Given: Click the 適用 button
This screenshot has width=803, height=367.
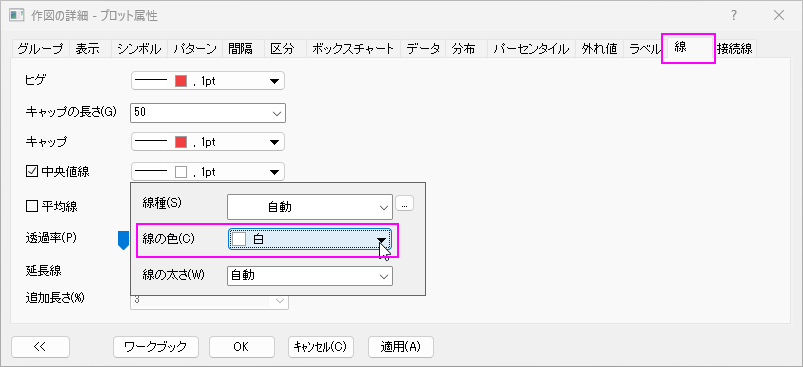Looking at the screenshot, I should [400, 347].
